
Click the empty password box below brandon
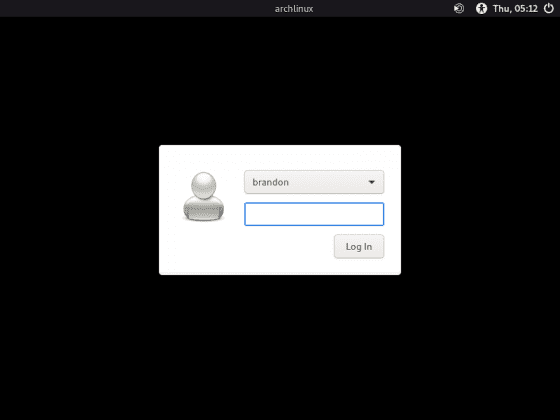point(314,214)
